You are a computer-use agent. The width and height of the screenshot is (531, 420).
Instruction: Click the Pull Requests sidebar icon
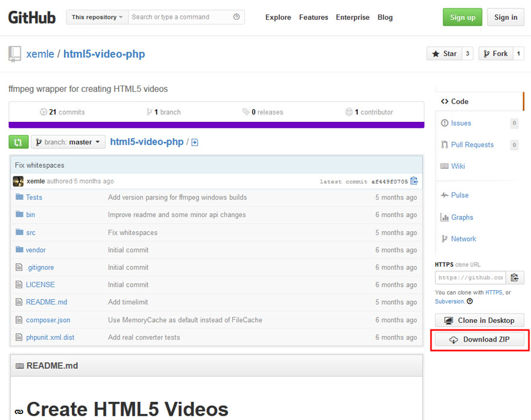click(x=444, y=145)
